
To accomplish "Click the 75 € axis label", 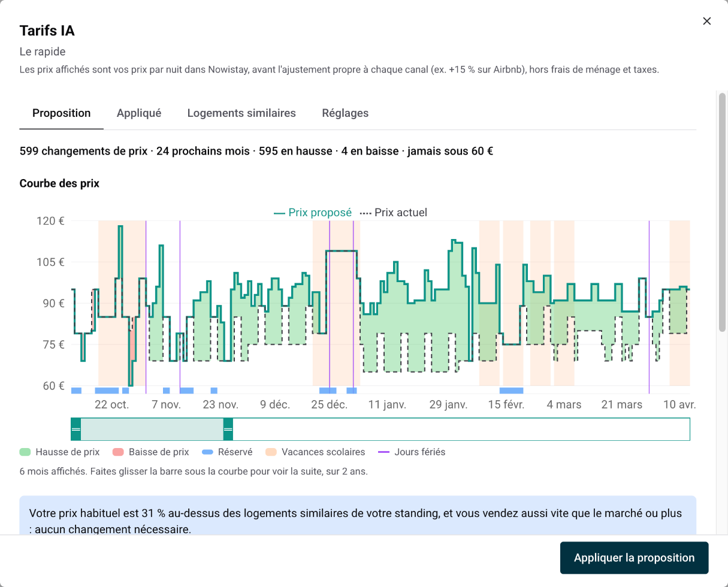I will point(53,344).
